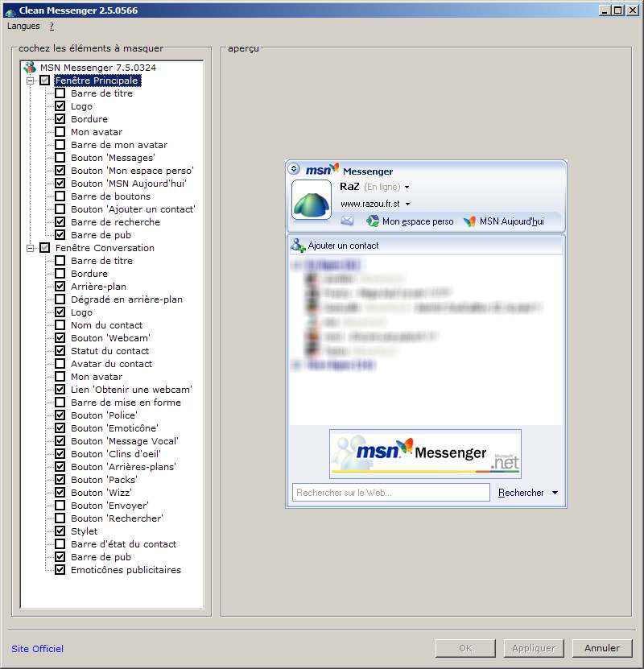Collapse the Fenêtre Principale tree node

tap(31, 81)
